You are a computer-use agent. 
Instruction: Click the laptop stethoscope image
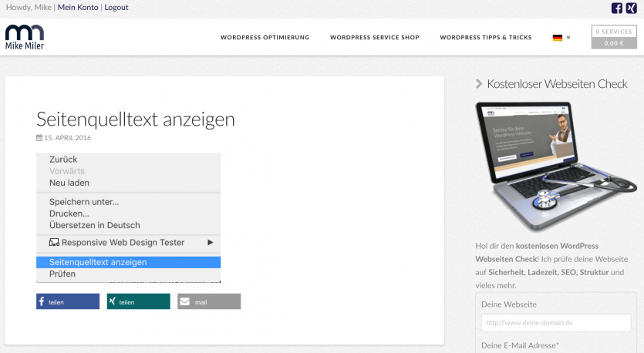click(556, 166)
